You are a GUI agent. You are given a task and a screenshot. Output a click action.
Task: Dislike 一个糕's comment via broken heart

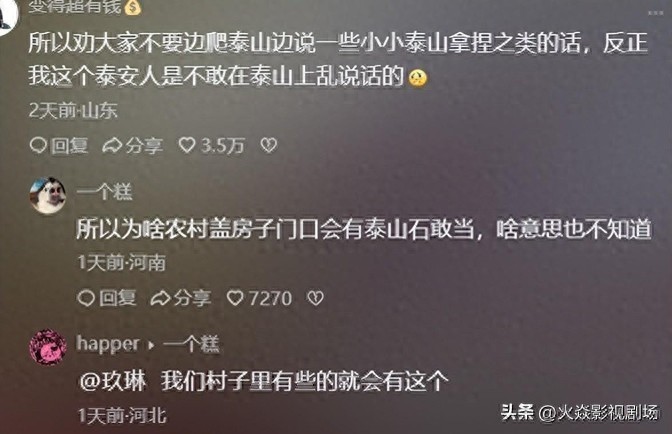[315, 298]
